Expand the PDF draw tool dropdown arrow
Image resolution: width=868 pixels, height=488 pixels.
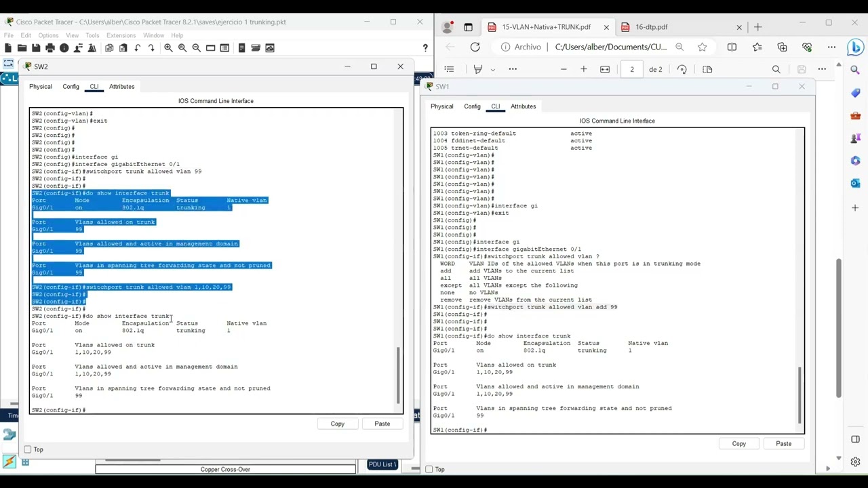point(493,69)
